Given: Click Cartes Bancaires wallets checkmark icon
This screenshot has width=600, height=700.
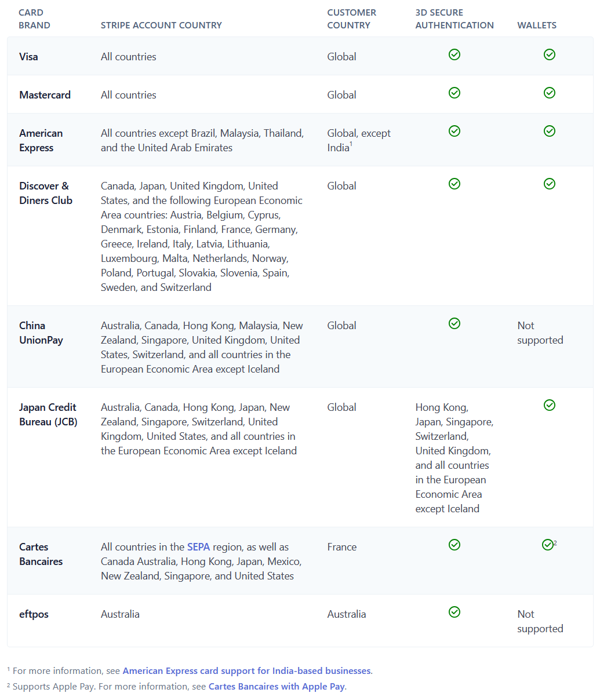Looking at the screenshot, I should point(547,545).
